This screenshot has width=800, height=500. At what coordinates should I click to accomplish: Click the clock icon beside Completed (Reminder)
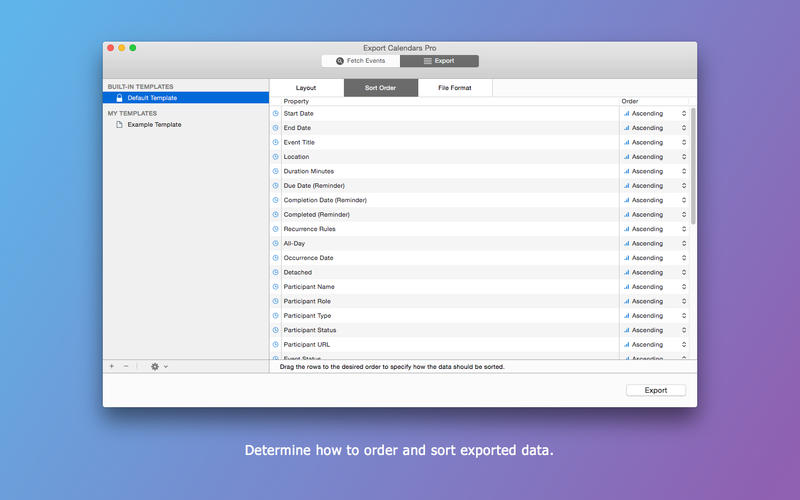pos(276,214)
